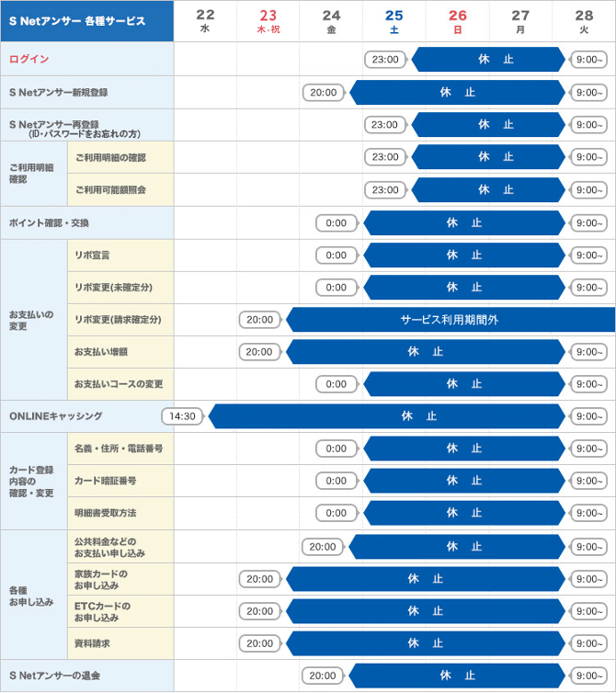Viewport: 616px width, 693px height.
Task: Select the 22 水 date column header
Action: point(205,20)
